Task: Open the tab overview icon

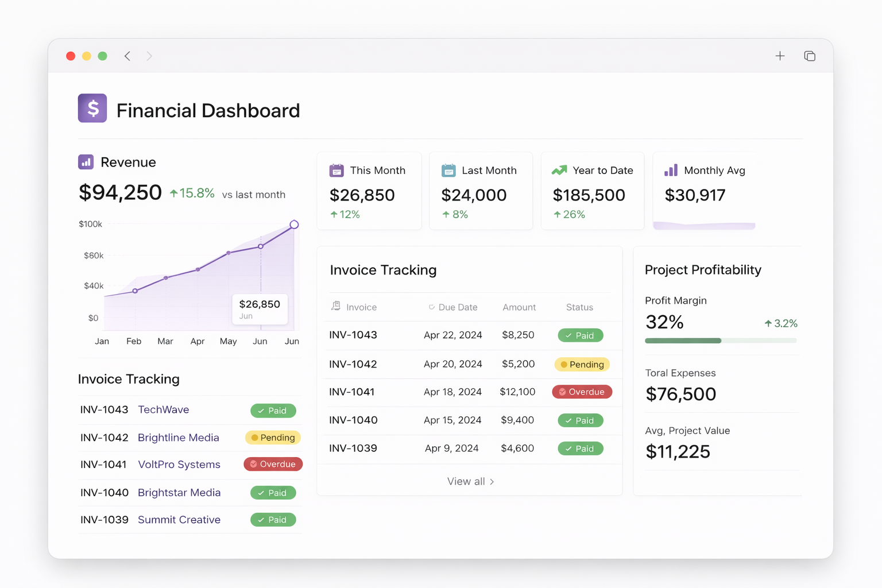Action: (810, 56)
